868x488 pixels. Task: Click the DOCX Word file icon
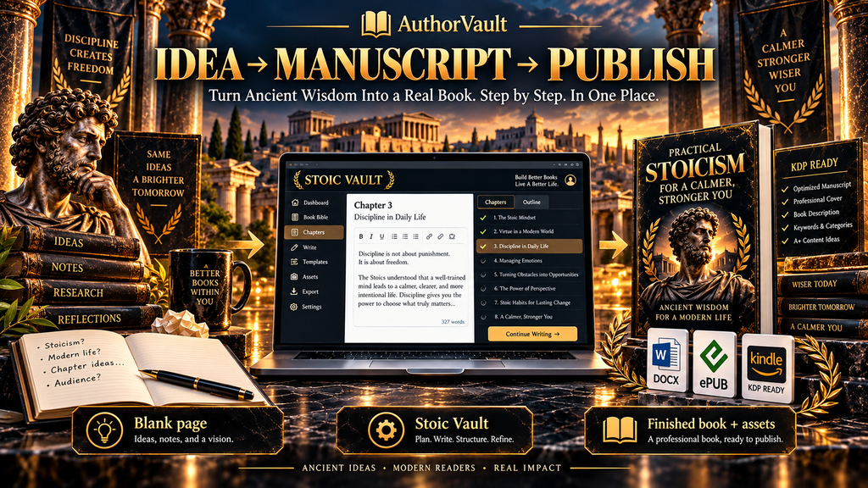(667, 360)
